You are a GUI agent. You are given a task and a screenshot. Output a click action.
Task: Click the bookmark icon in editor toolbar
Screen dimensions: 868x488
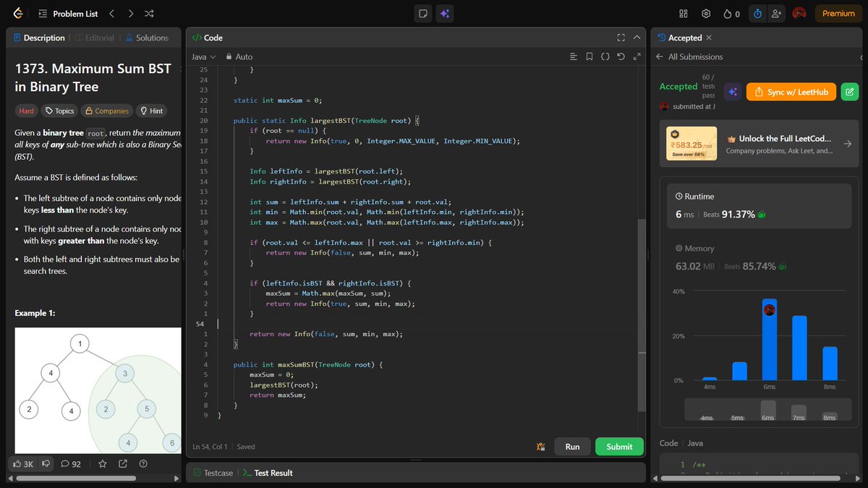coord(590,56)
